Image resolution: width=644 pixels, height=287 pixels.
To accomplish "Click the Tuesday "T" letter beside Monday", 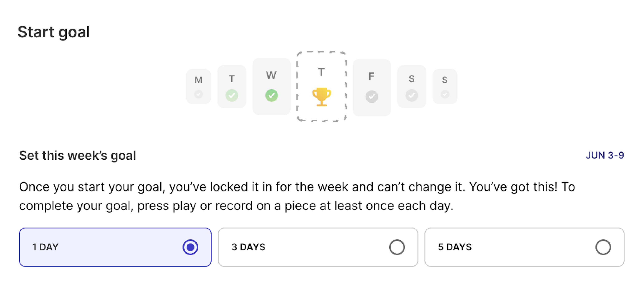I will [232, 79].
